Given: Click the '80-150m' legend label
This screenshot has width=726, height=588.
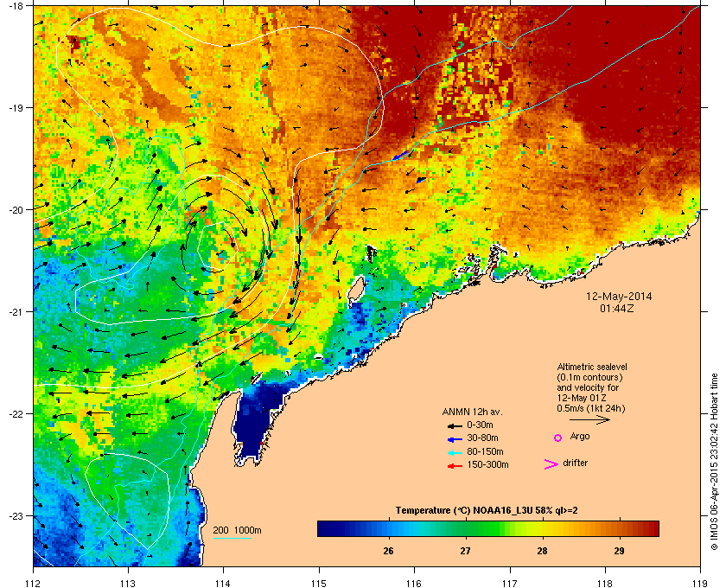Looking at the screenshot, I should 485,451.
